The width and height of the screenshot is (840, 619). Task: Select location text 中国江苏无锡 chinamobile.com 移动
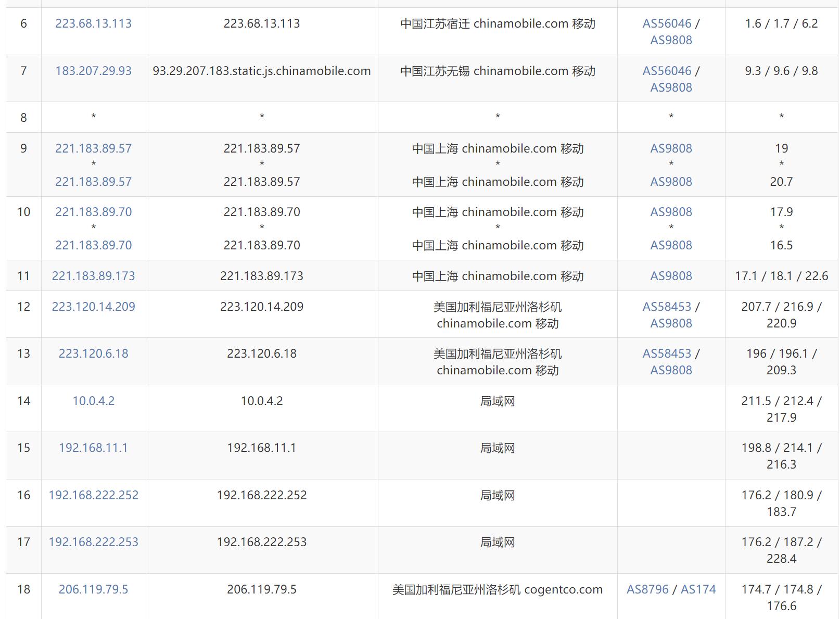[498, 71]
